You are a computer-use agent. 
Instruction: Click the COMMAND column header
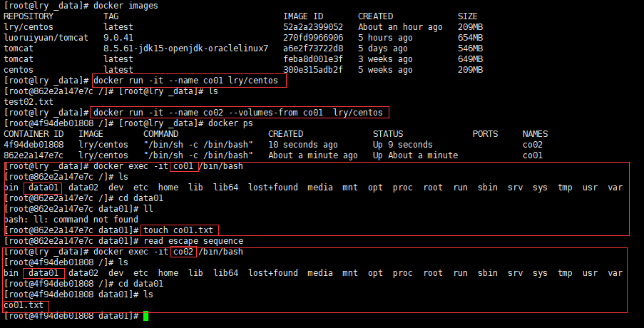(160, 134)
